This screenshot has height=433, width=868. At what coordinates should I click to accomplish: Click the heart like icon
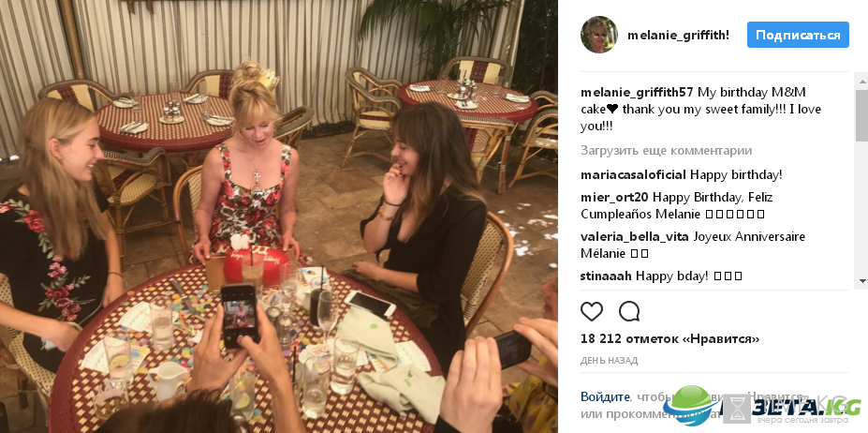coord(591,311)
